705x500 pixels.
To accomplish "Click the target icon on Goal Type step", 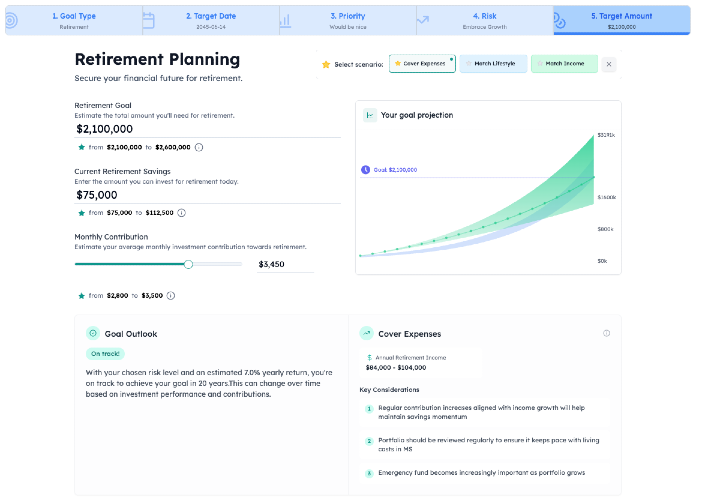I will [12, 20].
